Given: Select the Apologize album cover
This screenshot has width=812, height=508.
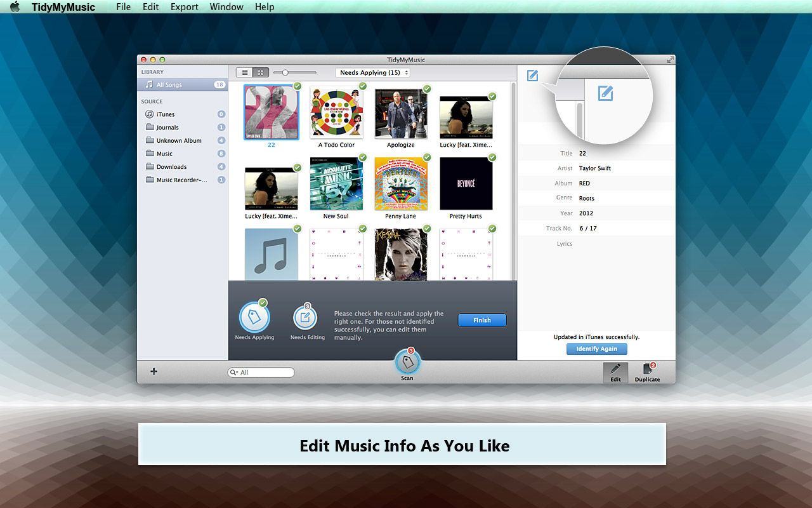Looking at the screenshot, I should click(401, 114).
